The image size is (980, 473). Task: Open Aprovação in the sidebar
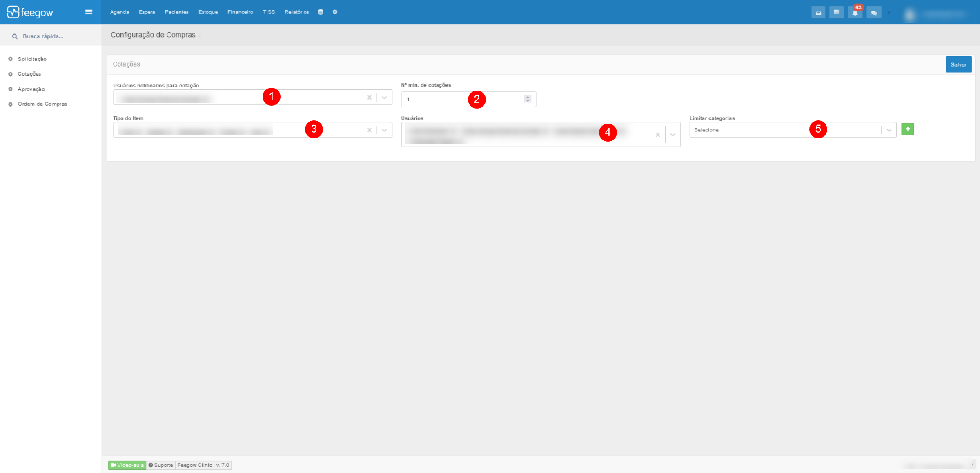coord(31,89)
